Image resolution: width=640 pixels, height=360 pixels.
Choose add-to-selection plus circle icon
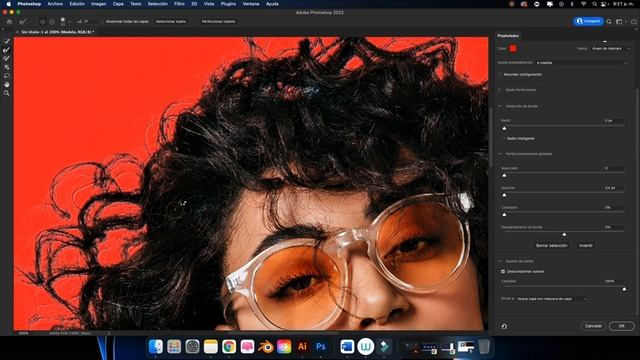[x=42, y=21]
